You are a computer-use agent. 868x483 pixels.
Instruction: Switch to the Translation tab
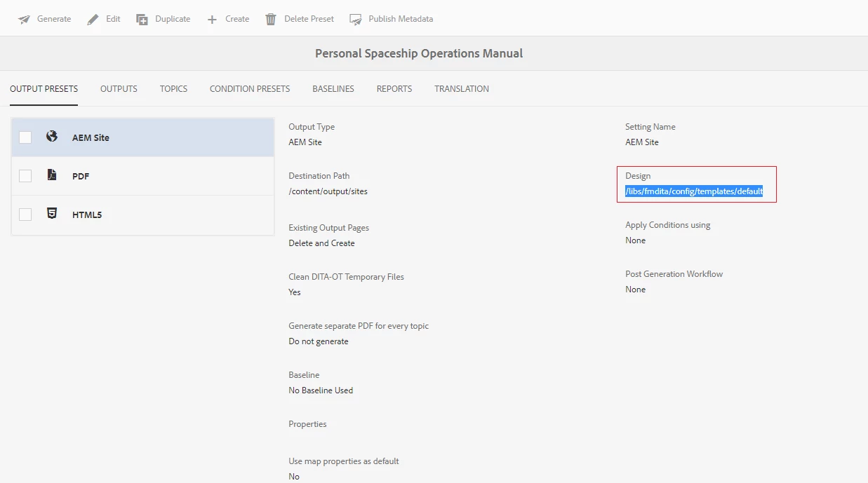tap(462, 89)
